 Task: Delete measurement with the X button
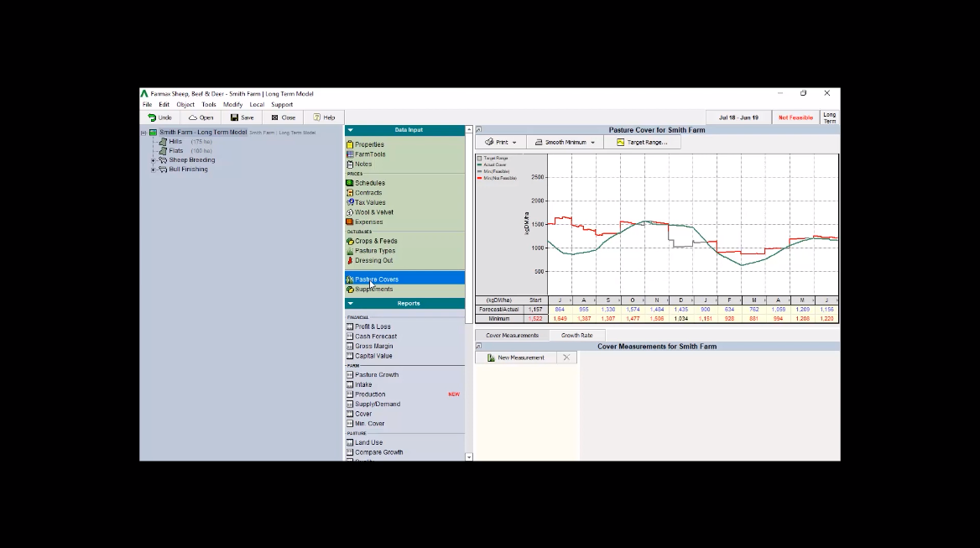coord(566,358)
